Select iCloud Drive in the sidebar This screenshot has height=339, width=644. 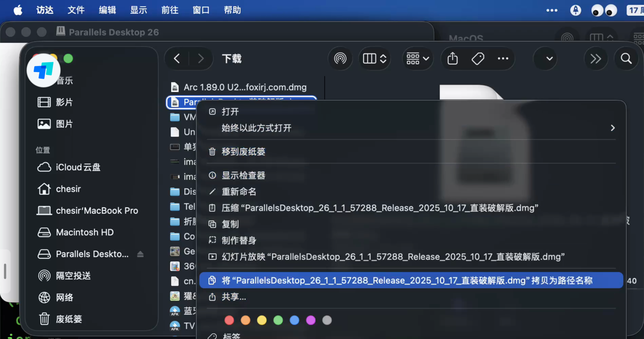[x=78, y=167]
